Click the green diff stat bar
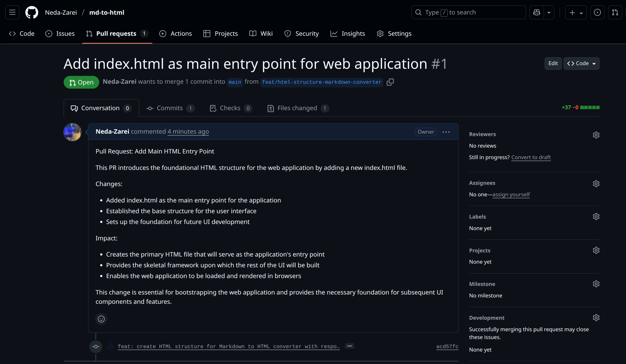This screenshot has width=626, height=364. point(590,107)
